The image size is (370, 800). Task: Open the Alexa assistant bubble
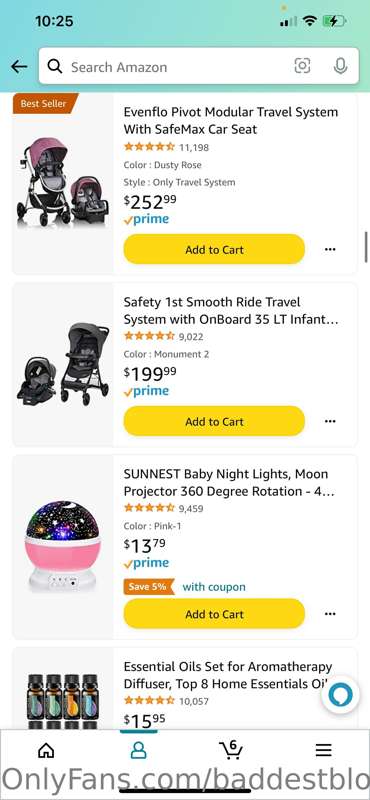340,696
